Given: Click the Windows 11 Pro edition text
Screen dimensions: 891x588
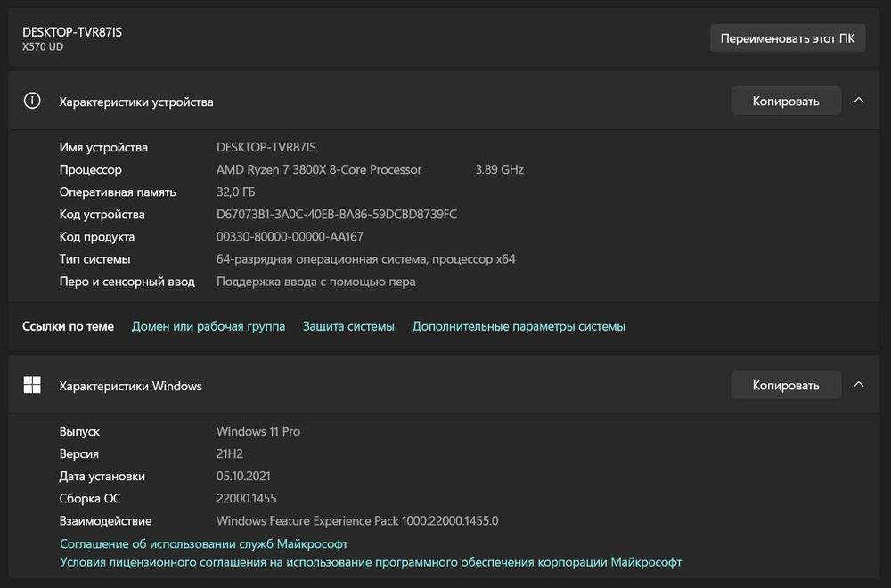Looking at the screenshot, I should point(258,431).
